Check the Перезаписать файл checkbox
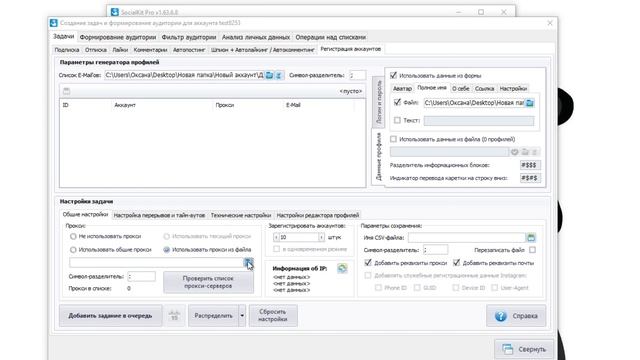The height and width of the screenshot is (360, 640). pyautogui.click(x=532, y=250)
